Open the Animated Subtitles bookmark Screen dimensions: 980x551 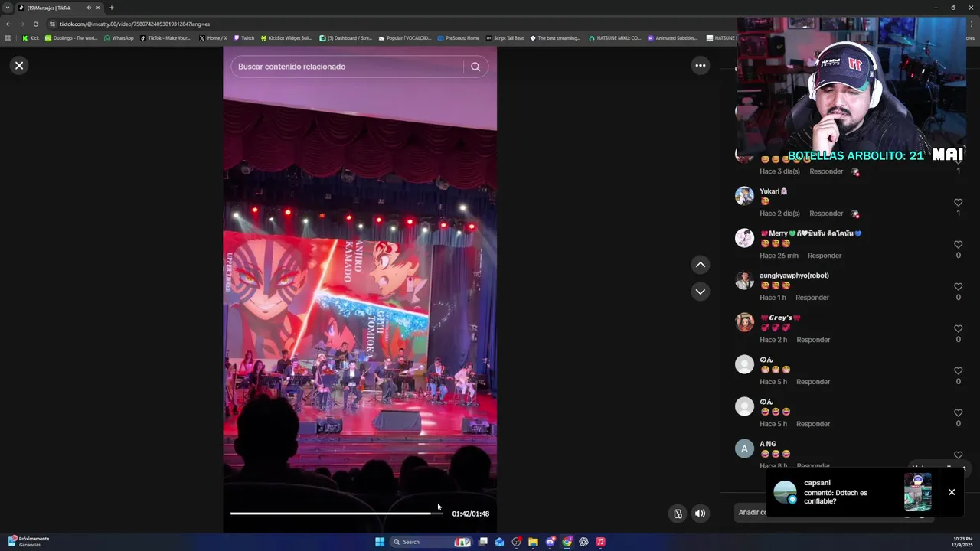tap(673, 38)
